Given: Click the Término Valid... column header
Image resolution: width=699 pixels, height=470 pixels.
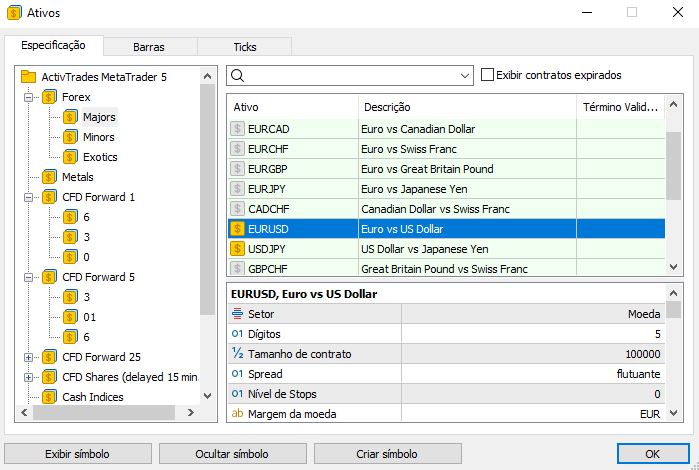Looking at the screenshot, I should (621, 107).
